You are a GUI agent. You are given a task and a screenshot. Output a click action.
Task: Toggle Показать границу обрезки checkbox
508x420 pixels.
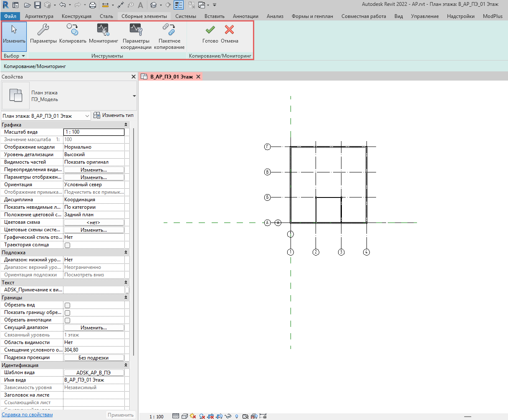67,313
